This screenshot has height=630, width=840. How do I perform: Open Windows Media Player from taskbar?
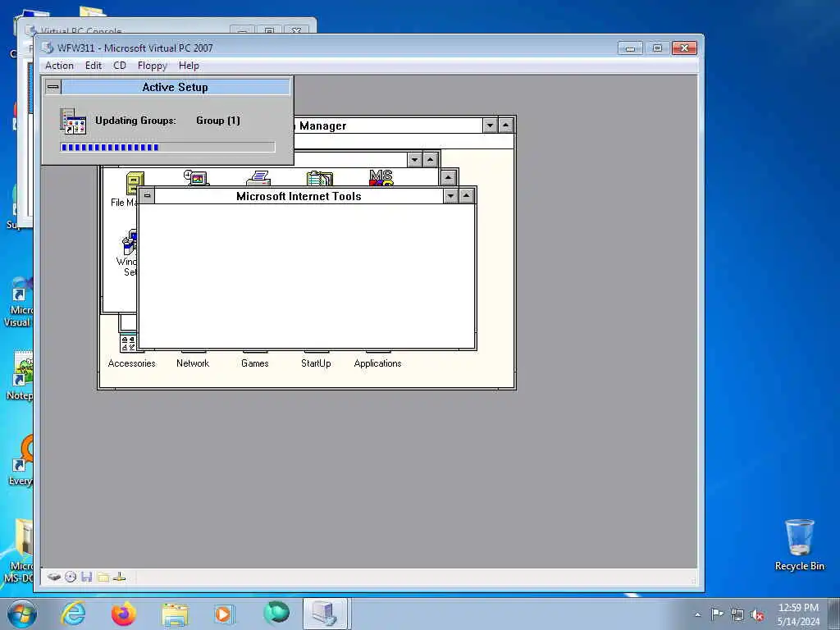click(x=224, y=614)
